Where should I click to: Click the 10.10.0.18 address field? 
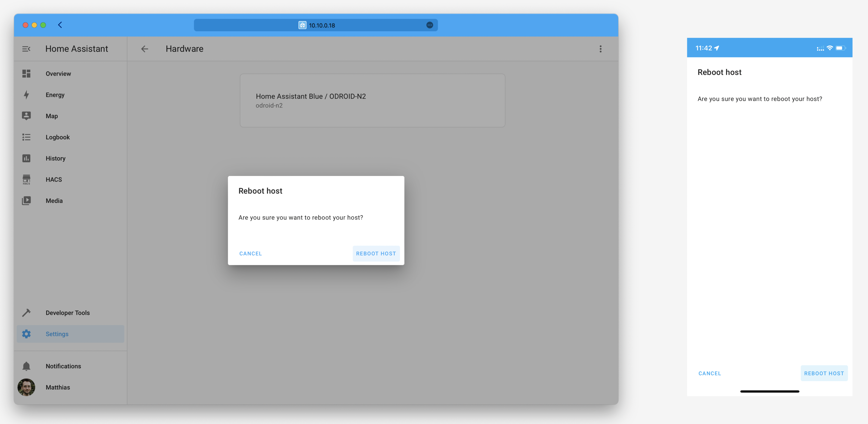pyautogui.click(x=316, y=25)
